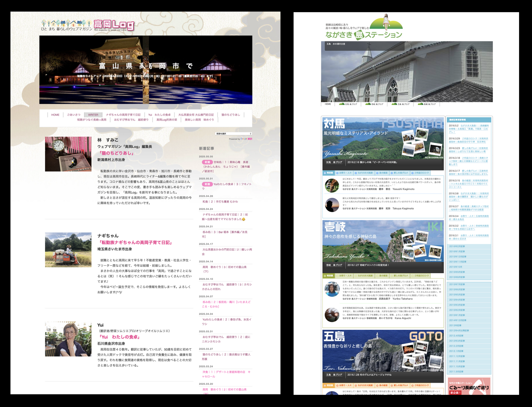Open the 「猫のちどりあし」 pink link

[116, 153]
